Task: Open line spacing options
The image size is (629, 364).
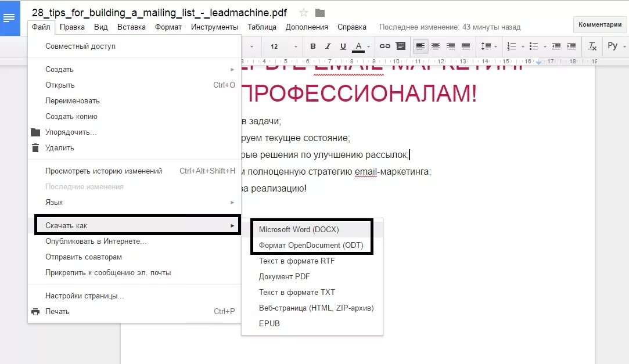Action: coord(488,46)
